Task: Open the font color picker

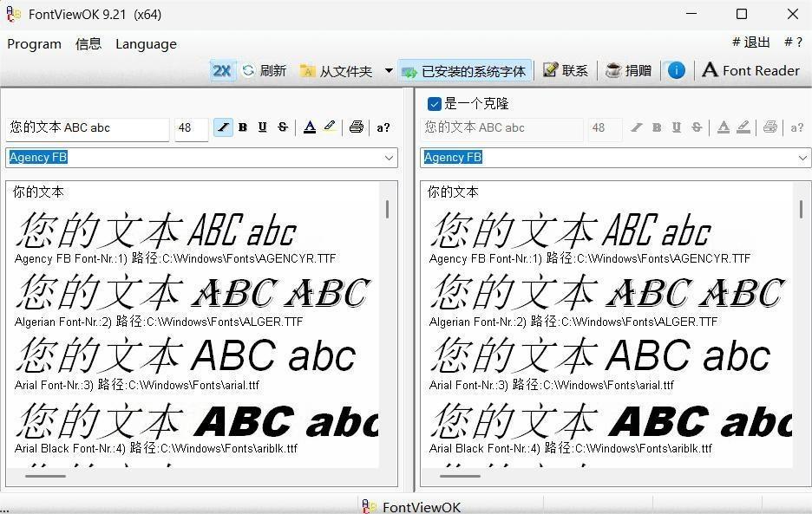Action: (x=310, y=127)
